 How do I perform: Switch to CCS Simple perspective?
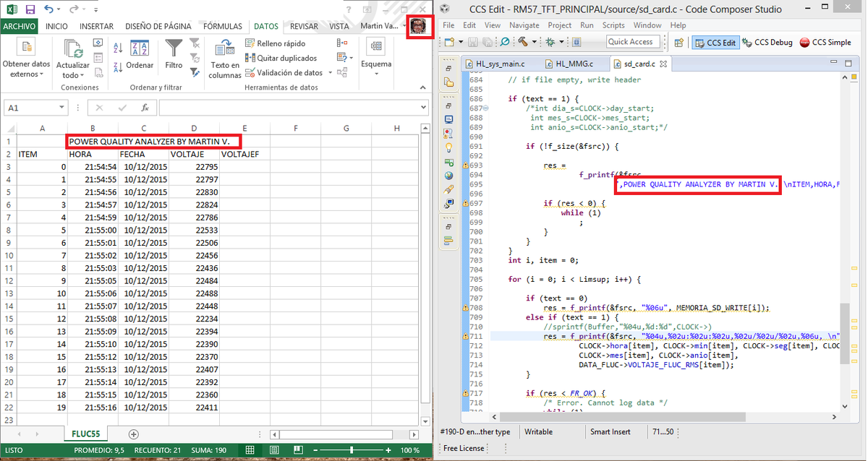(x=825, y=42)
